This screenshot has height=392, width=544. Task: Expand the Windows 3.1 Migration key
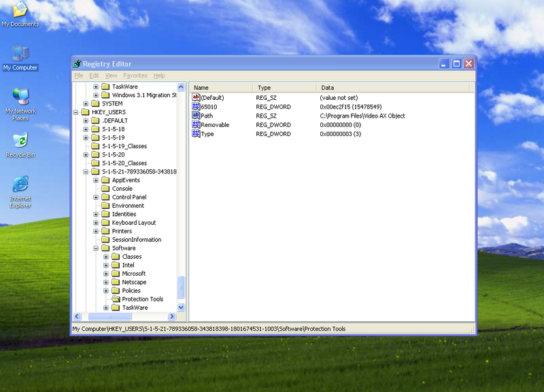point(96,95)
